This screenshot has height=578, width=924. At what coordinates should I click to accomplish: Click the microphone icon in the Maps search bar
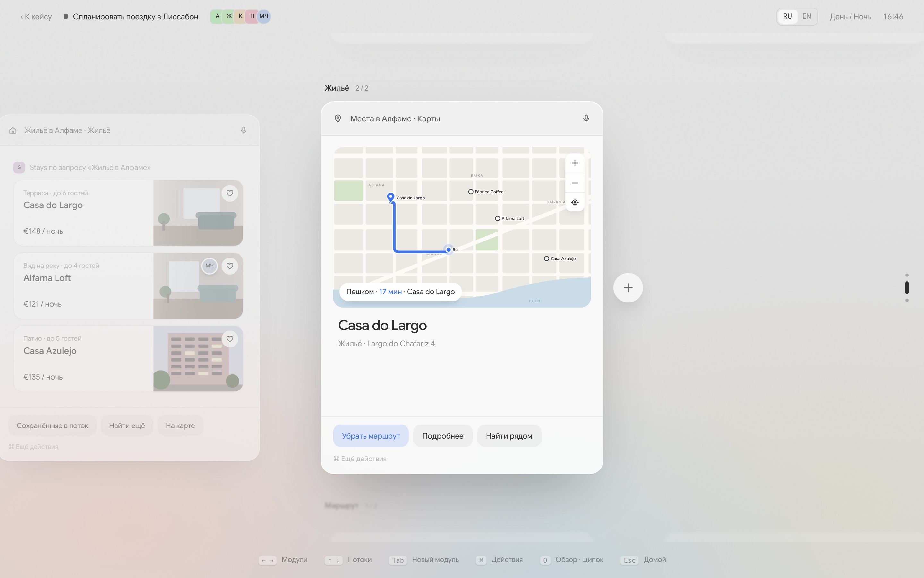[x=586, y=118]
